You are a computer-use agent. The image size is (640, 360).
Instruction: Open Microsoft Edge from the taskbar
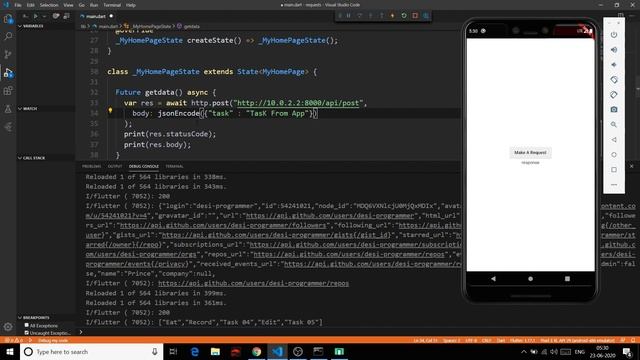[195, 352]
